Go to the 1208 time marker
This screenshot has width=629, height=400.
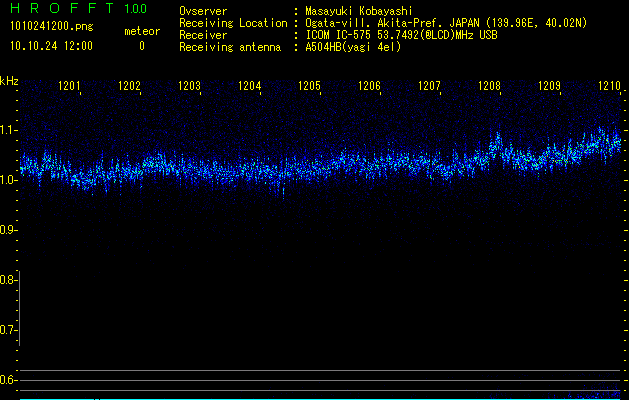pyautogui.click(x=490, y=87)
